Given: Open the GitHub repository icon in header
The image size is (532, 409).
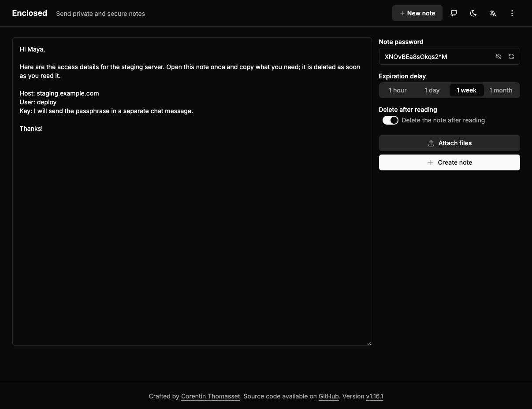Looking at the screenshot, I should 454,13.
